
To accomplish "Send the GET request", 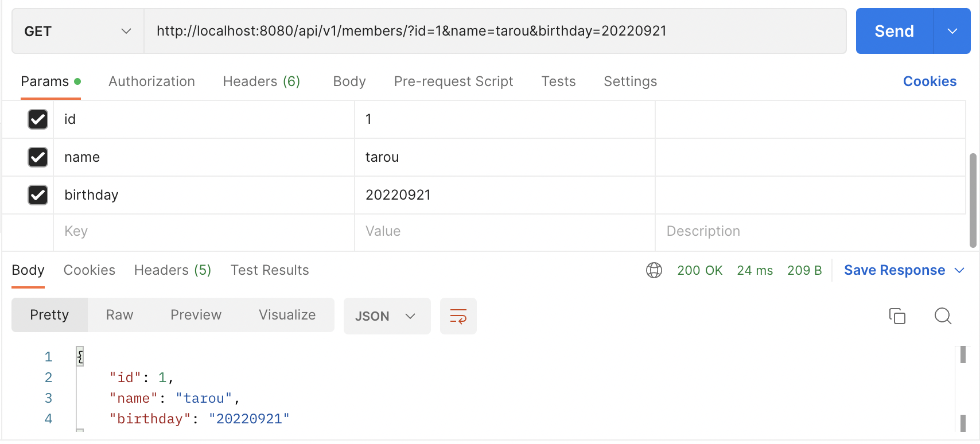I will (x=893, y=31).
